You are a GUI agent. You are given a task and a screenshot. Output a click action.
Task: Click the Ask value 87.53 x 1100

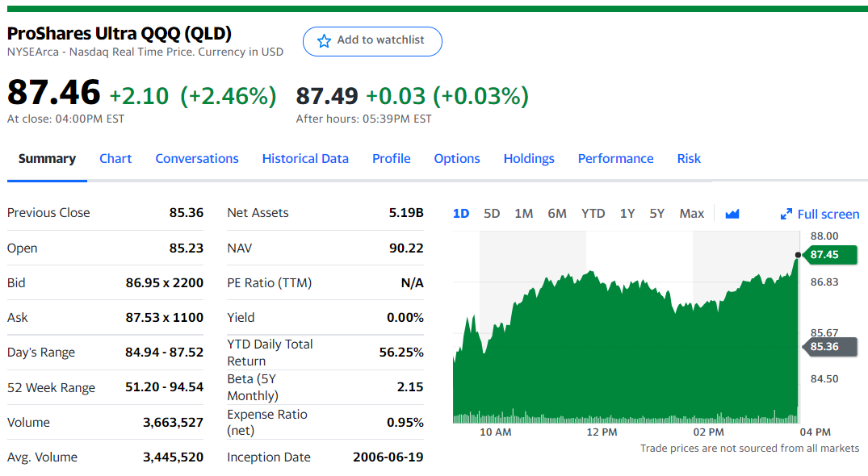click(165, 318)
